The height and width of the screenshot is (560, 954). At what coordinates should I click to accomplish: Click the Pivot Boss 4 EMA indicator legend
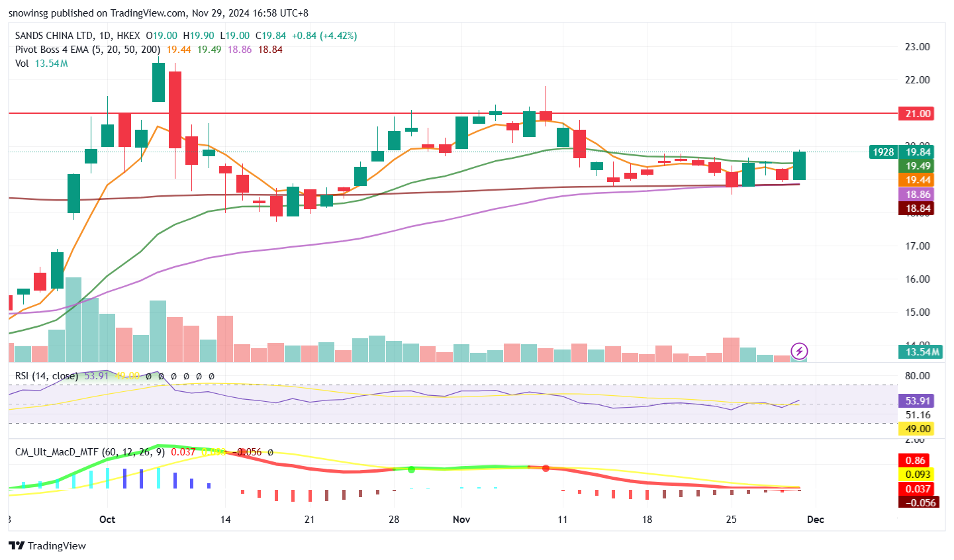87,50
